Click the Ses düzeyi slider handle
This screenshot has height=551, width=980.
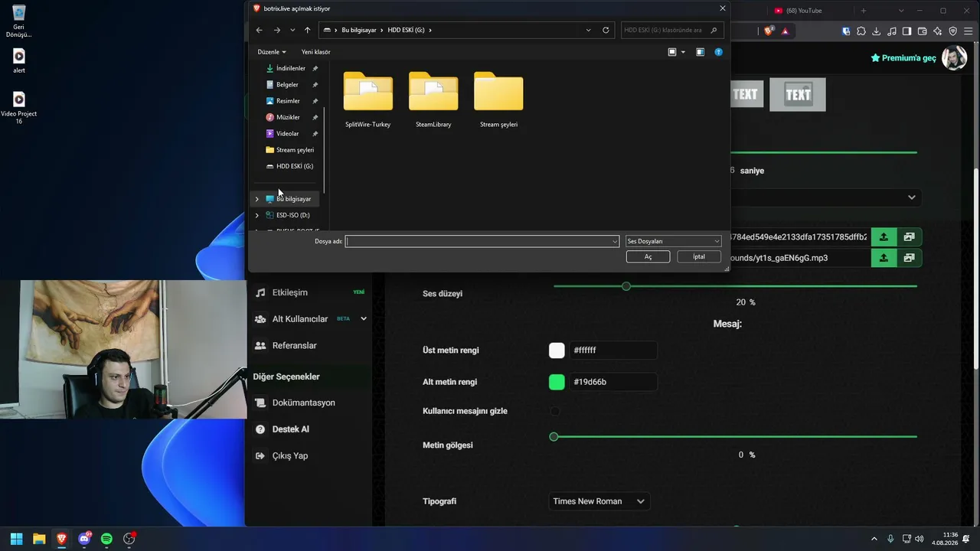[x=626, y=286]
